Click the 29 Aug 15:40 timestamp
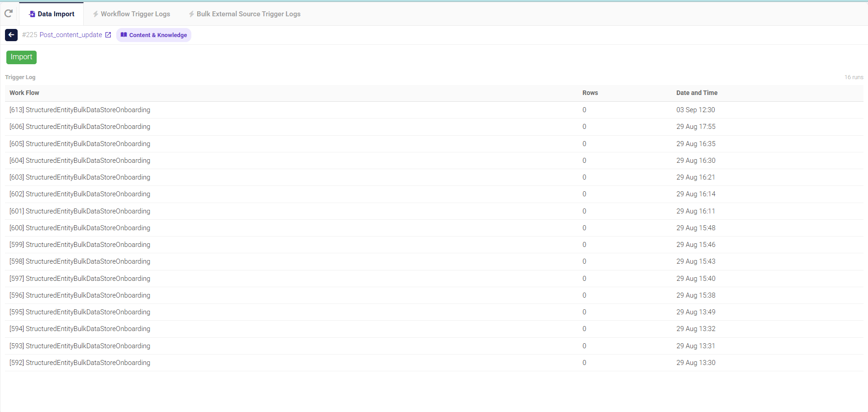Viewport: 868px width, 412px height. click(x=696, y=279)
